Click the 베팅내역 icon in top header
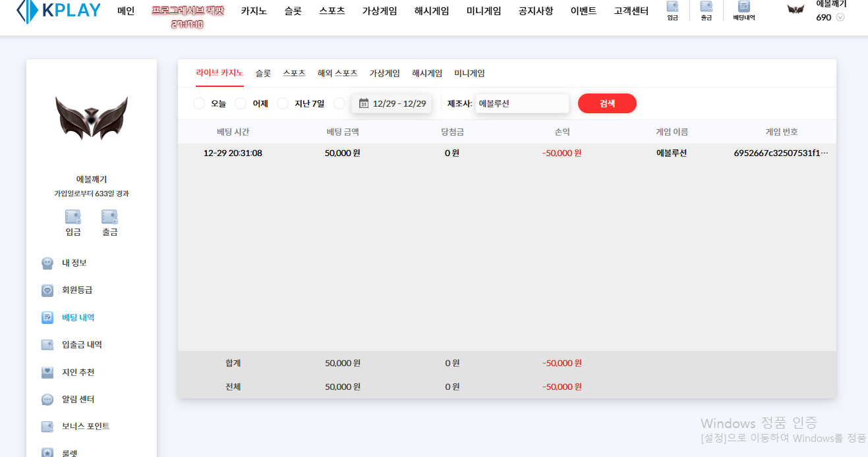The height and width of the screenshot is (457, 868). [743, 11]
